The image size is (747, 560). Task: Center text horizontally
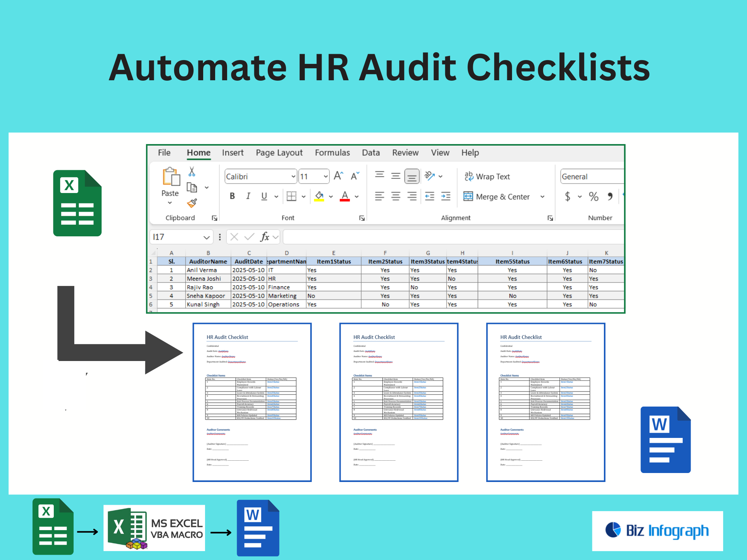pyautogui.click(x=396, y=196)
